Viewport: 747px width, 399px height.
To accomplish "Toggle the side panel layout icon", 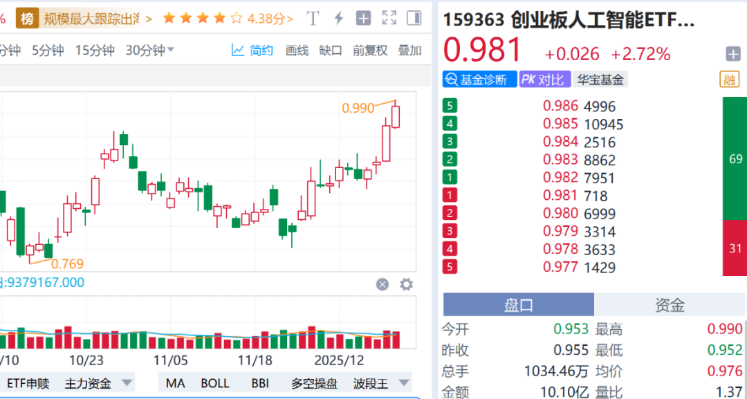I will (414, 18).
